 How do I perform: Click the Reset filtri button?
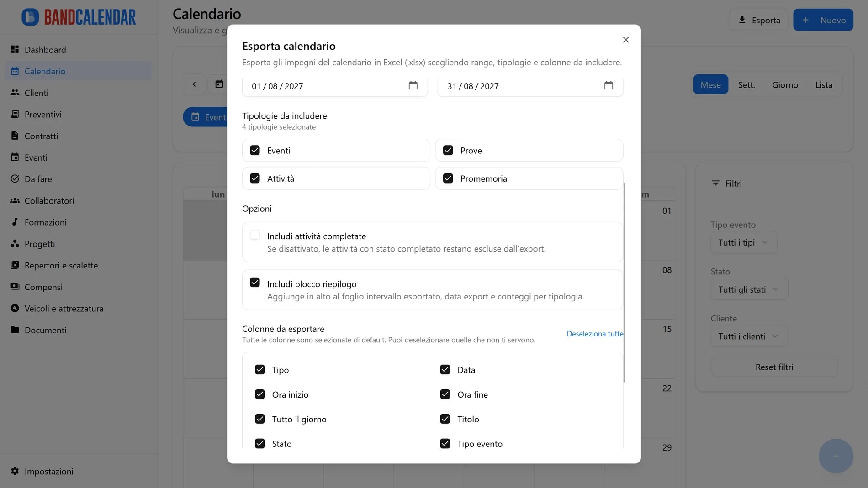tap(774, 367)
